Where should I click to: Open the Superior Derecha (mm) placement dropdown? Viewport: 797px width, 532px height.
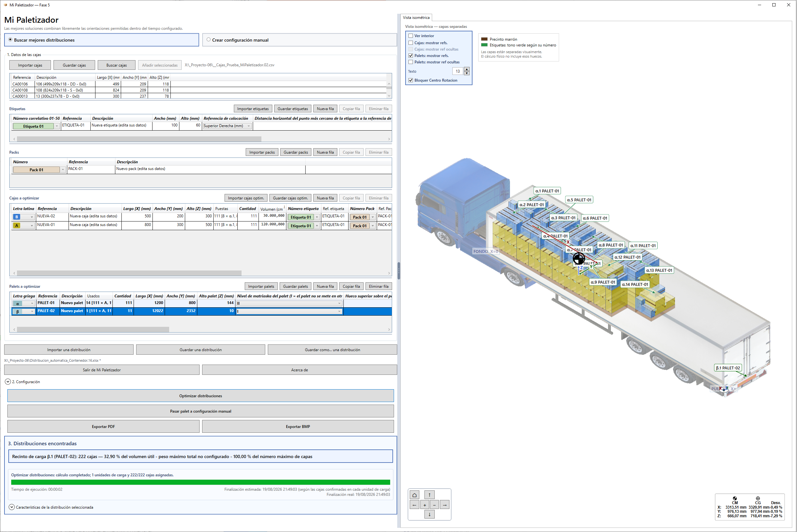point(249,126)
